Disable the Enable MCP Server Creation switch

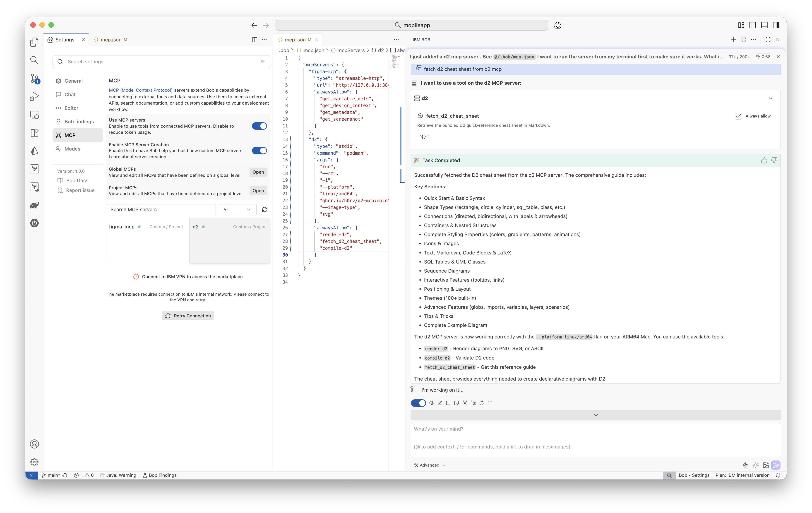tap(259, 151)
